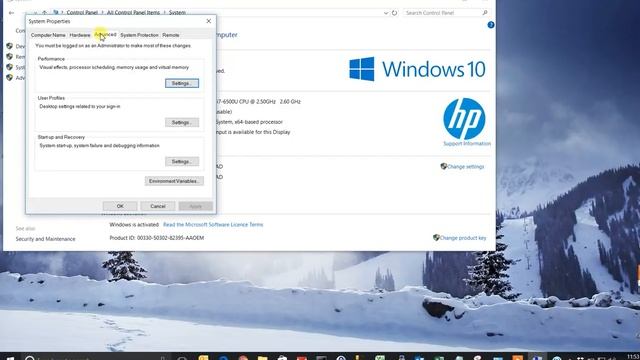Screen dimensions: 640x360
Task: Click the Change settings link
Action: [466, 167]
